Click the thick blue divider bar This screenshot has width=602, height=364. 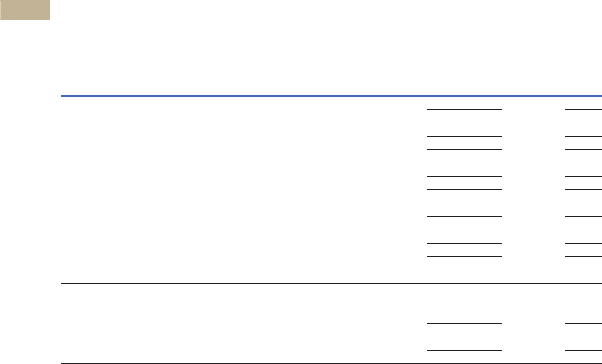point(332,95)
